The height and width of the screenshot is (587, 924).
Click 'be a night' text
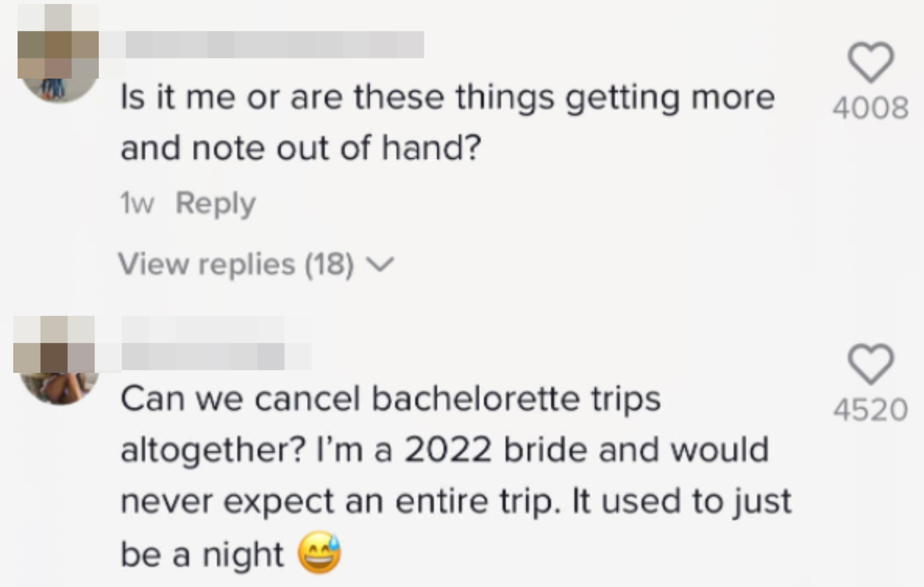202,554
